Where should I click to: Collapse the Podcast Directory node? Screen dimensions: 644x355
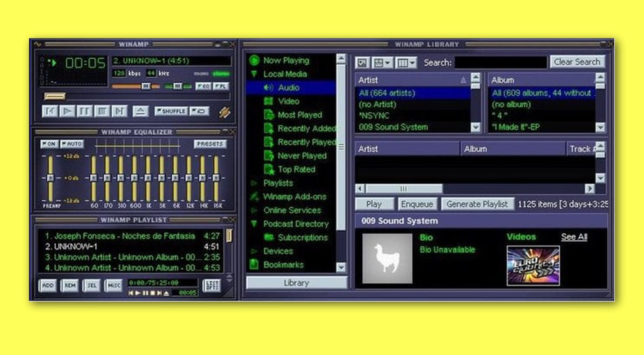pos(254,224)
